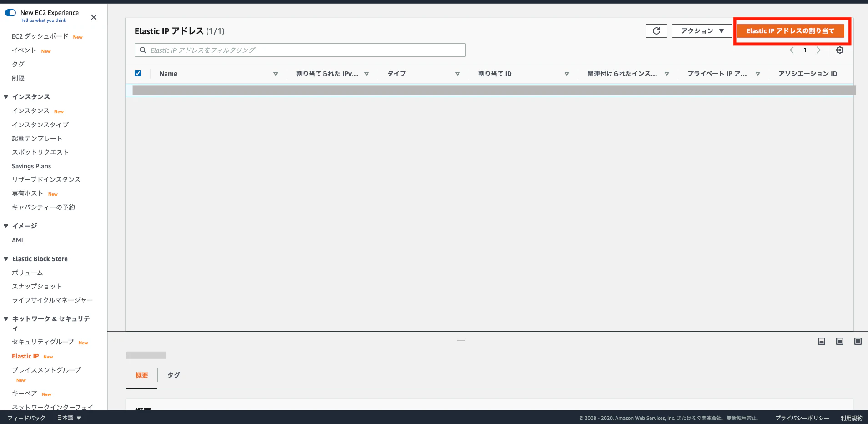
Task: Open セキュリティグループ in sidebar
Action: click(x=43, y=342)
